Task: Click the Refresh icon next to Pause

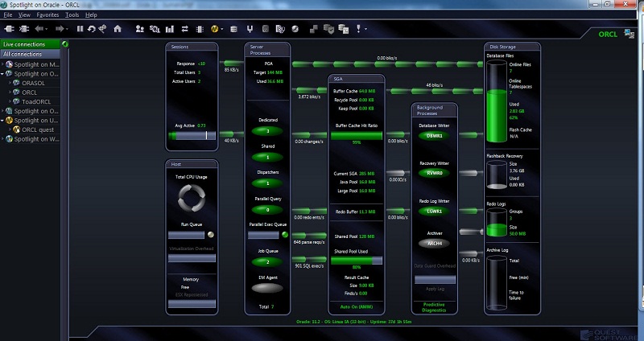Action: (x=91, y=29)
